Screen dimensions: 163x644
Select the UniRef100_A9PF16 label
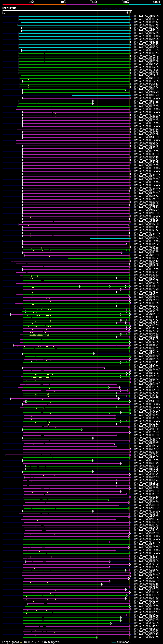pos(146,31)
